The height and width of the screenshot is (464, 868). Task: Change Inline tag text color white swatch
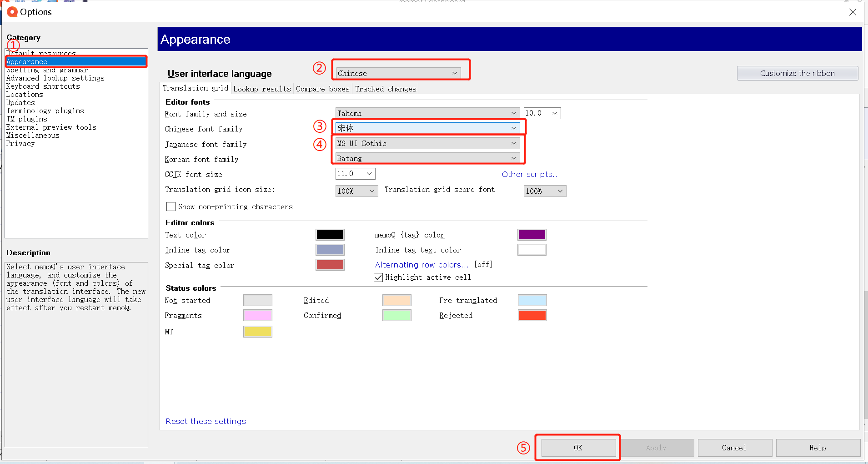coord(532,250)
